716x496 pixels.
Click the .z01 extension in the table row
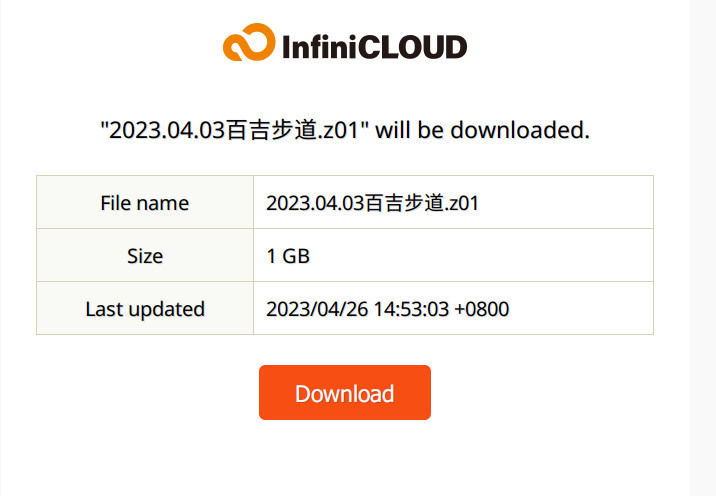(x=461, y=203)
